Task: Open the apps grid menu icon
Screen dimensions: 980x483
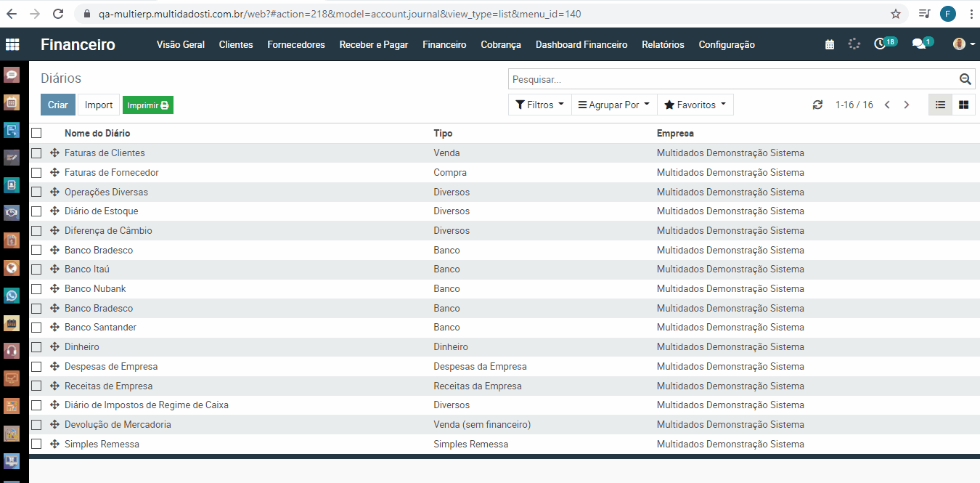Action: [x=12, y=44]
